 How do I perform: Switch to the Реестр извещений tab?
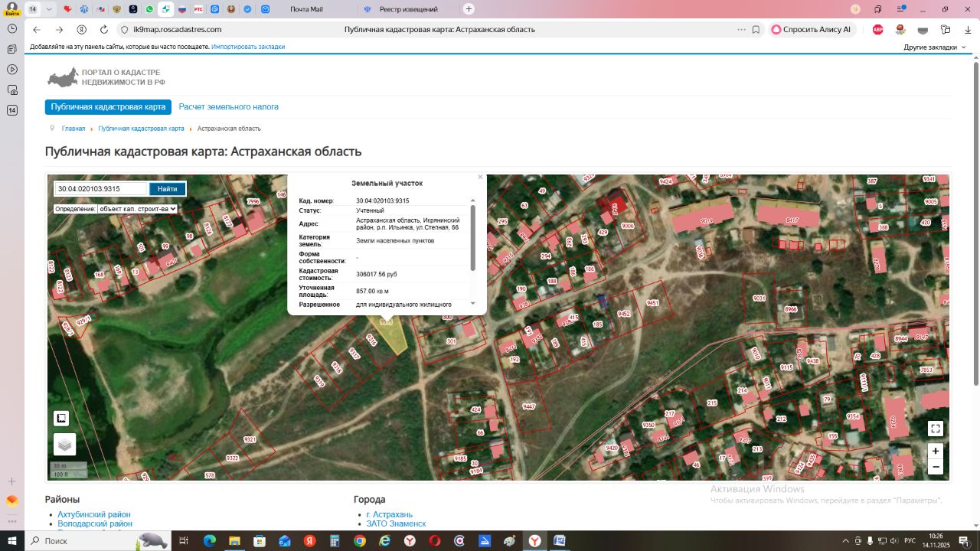[409, 9]
